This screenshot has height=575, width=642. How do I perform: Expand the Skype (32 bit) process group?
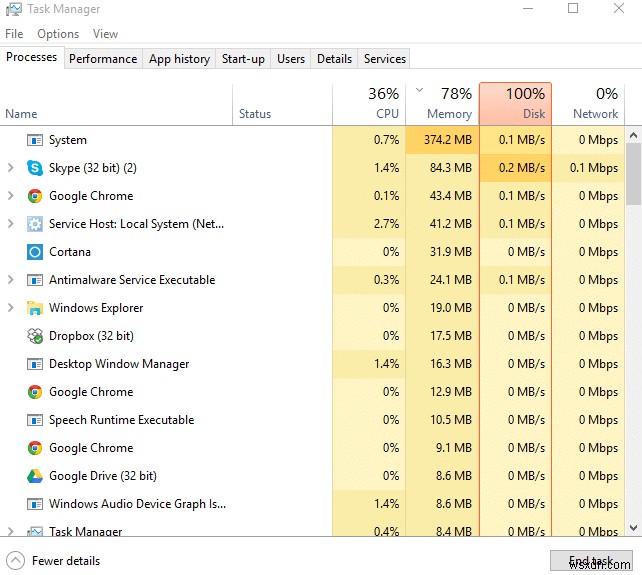pyautogui.click(x=11, y=168)
